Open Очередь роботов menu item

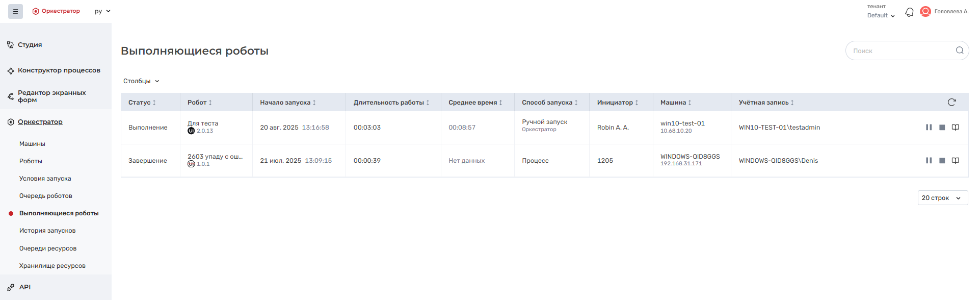click(x=46, y=196)
